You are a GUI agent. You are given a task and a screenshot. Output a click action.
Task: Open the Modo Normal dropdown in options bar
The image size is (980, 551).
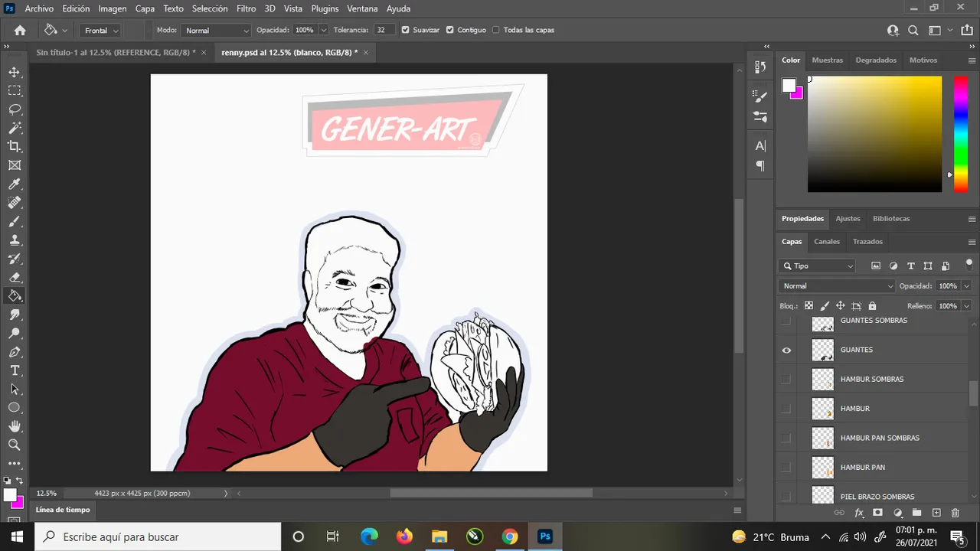click(216, 31)
